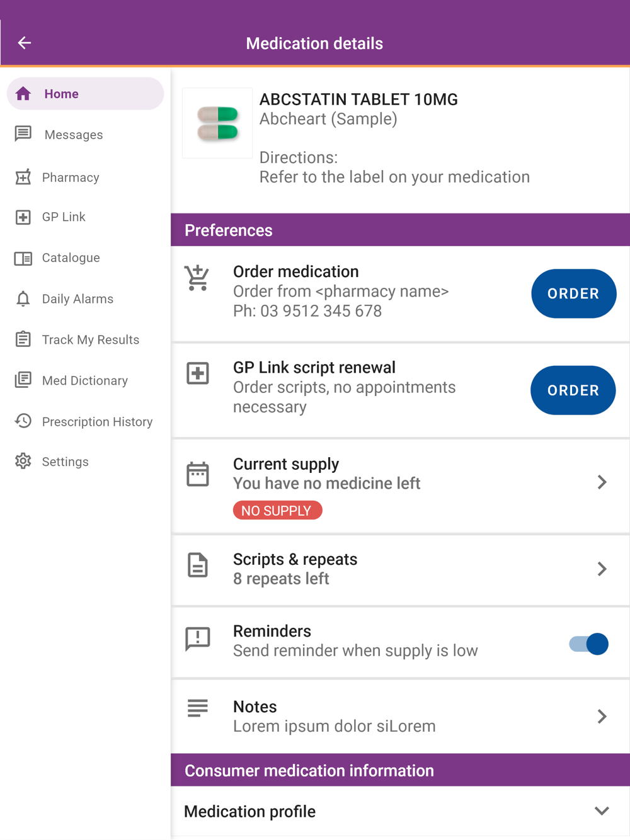The width and height of the screenshot is (630, 840).
Task: Tap the Abcstatin capsule thumbnail image
Action: point(217,123)
